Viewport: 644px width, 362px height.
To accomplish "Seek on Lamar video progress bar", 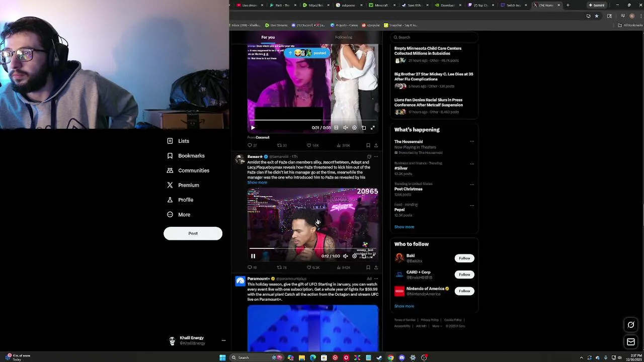I will tap(312, 248).
